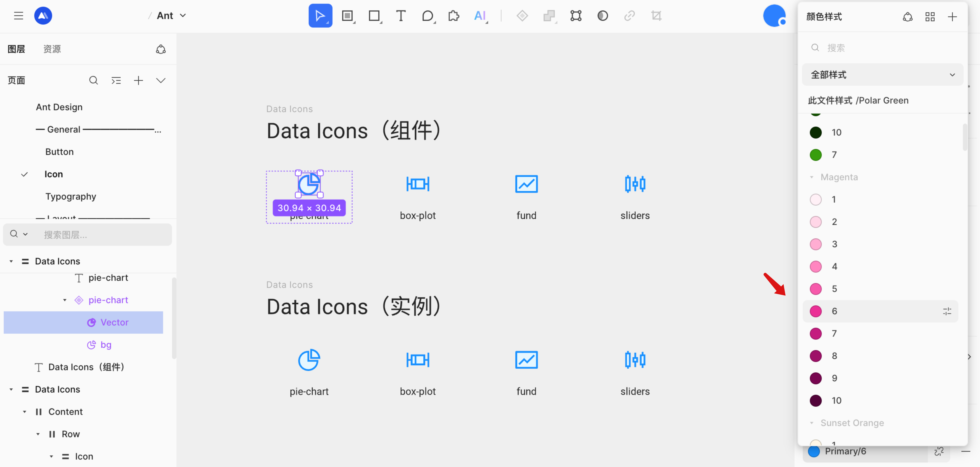This screenshot has width=980, height=467.
Task: Click the blue app logo icon
Action: tap(43, 16)
